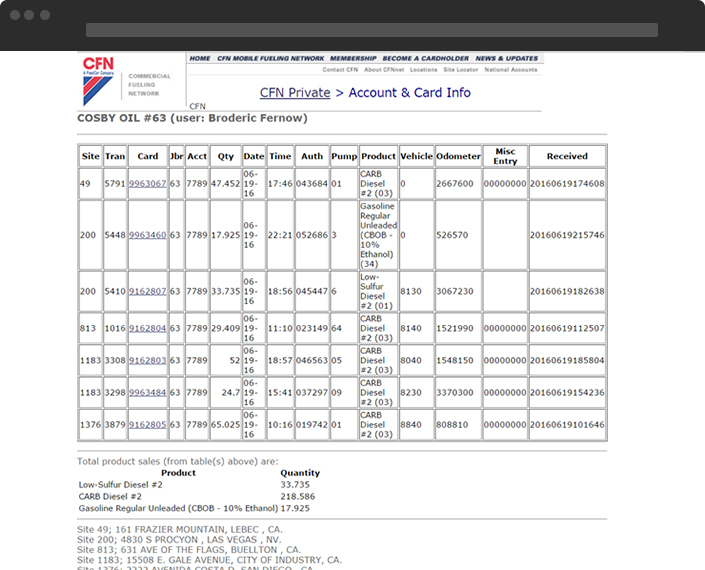
Task: Select the Site 813 Buellton address
Action: (x=189, y=550)
